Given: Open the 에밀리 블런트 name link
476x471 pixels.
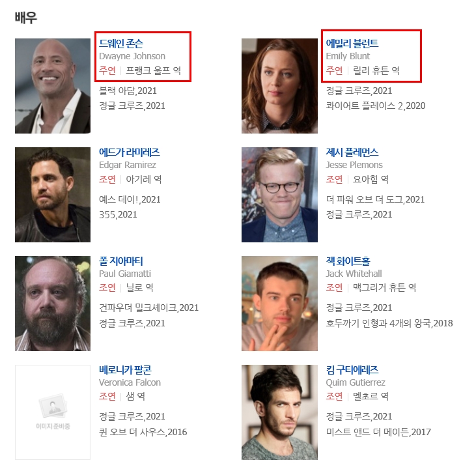Looking at the screenshot, I should coord(352,44).
